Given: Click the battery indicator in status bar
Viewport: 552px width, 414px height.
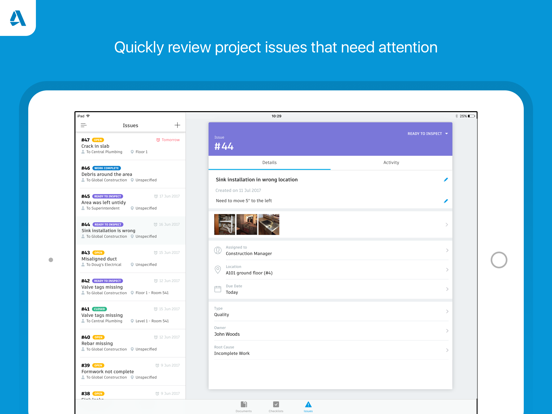Looking at the screenshot, I should [x=471, y=116].
